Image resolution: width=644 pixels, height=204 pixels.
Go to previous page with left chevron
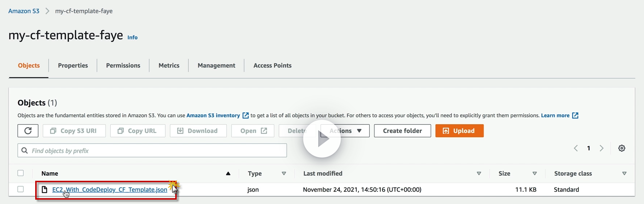(576, 148)
